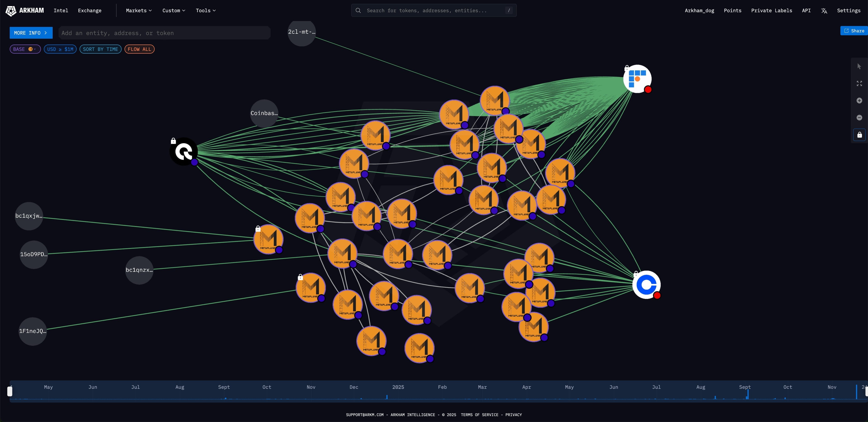
Task: Click the language translate icon
Action: click(824, 11)
